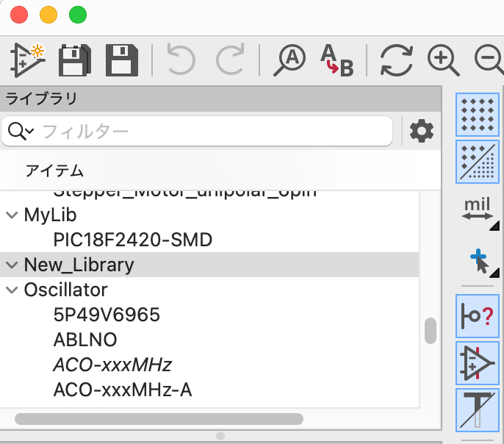Collapse the MyLib library
The image size is (504, 444).
pyautogui.click(x=12, y=215)
